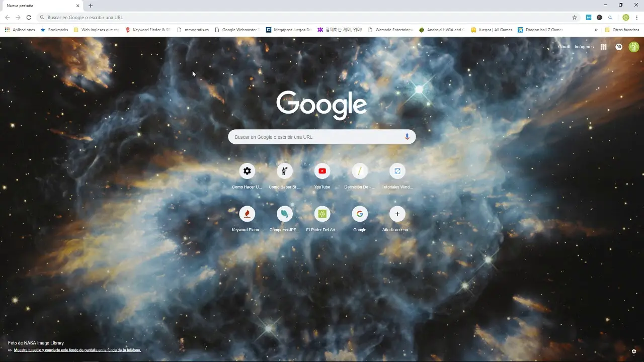Viewport: 644px width, 362px height.
Task: Open Wemade Entertainment bookmark
Action: pyautogui.click(x=391, y=30)
